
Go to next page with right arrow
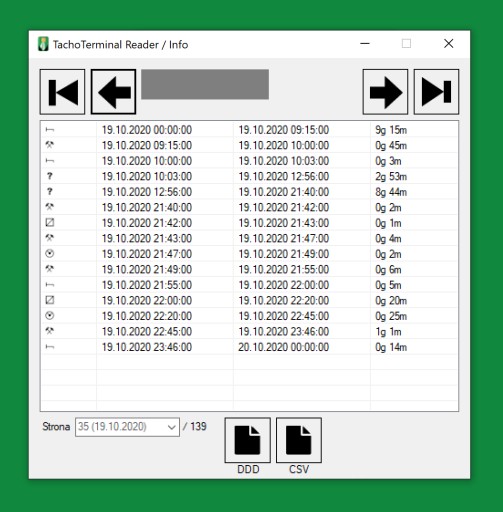pyautogui.click(x=385, y=92)
